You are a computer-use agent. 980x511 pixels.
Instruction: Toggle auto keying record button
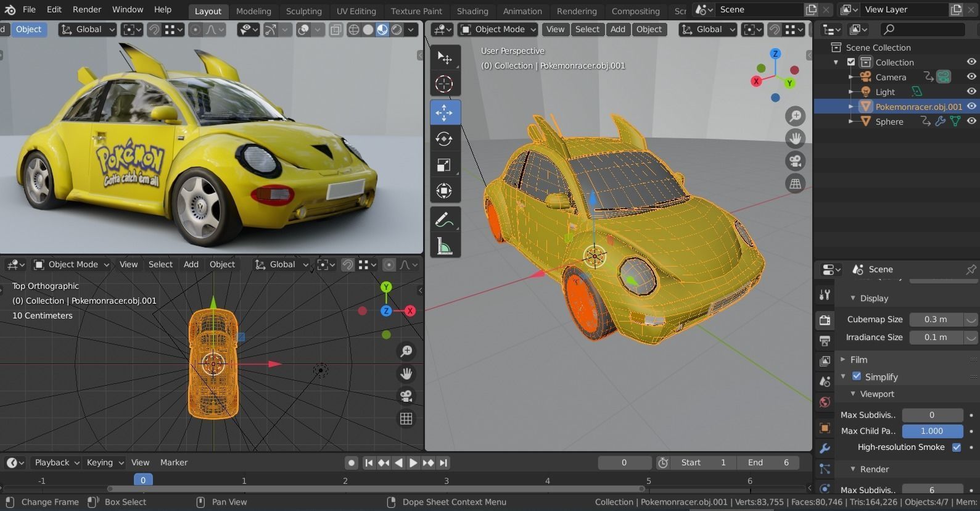point(352,463)
